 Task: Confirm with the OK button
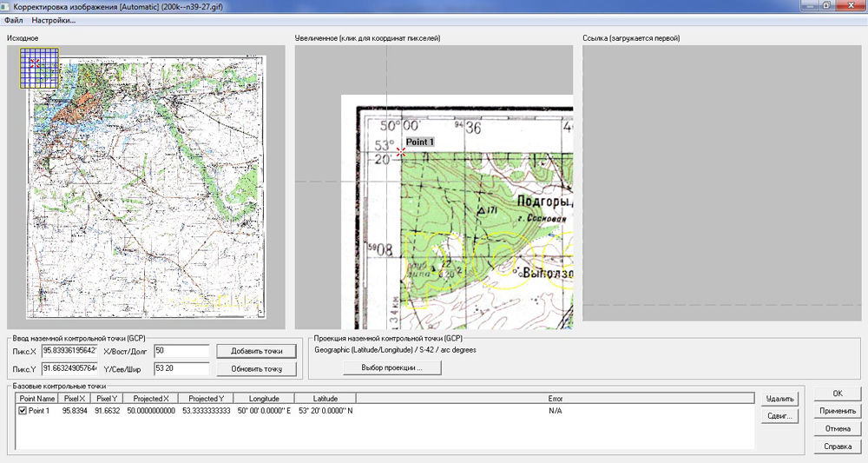tap(837, 394)
